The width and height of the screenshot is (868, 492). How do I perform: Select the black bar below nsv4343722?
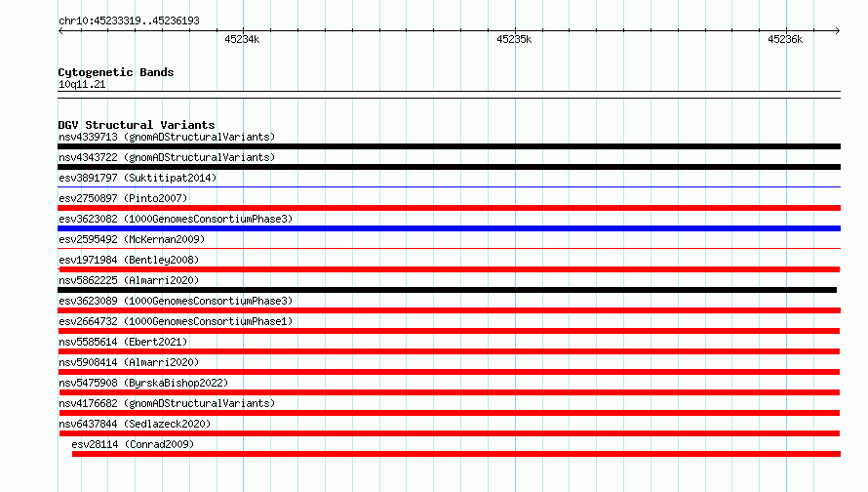449,167
